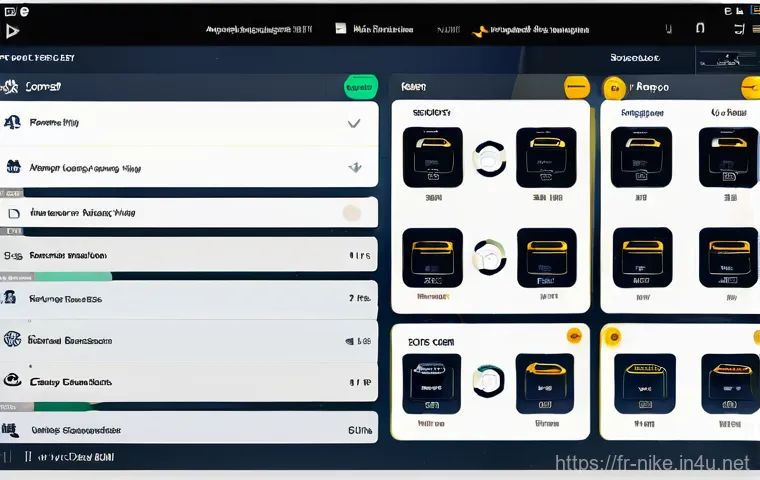Click the pause bars icon in the bottom status bar
Viewport: 760px width, 480px height.
(28, 456)
